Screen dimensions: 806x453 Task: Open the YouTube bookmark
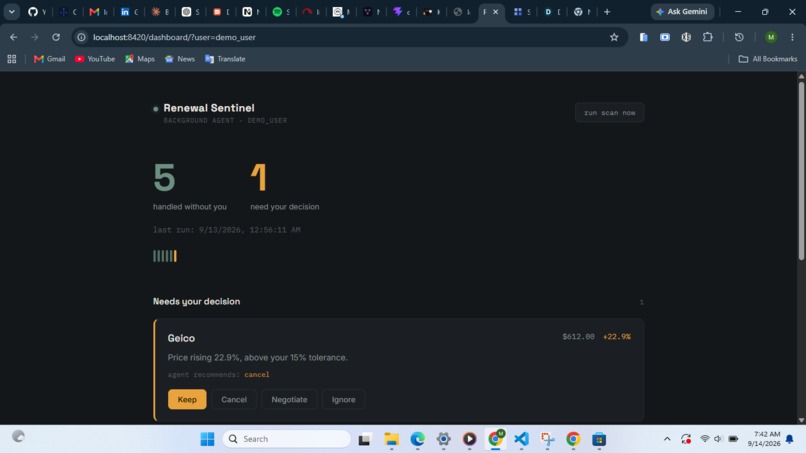click(95, 59)
